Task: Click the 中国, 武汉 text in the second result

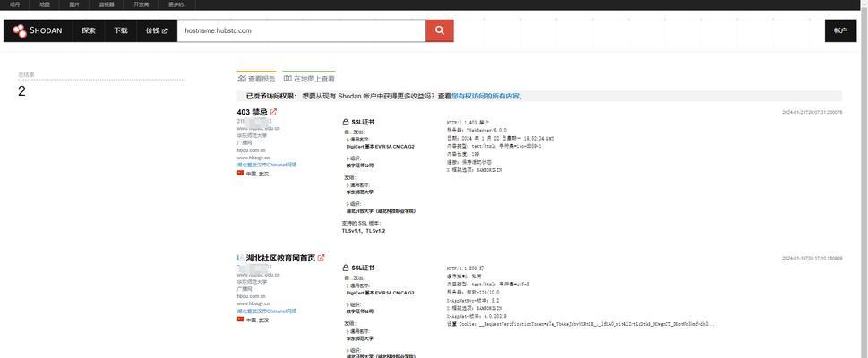Action: pyautogui.click(x=257, y=320)
